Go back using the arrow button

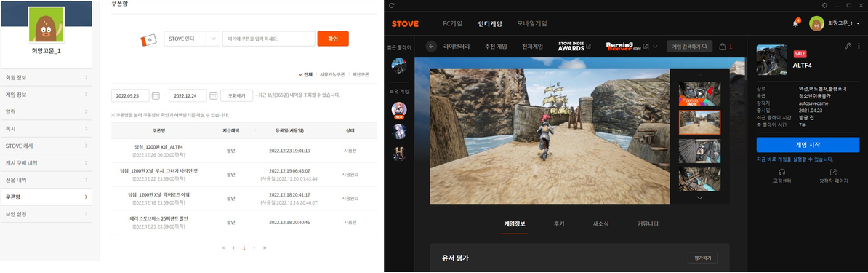point(431,47)
